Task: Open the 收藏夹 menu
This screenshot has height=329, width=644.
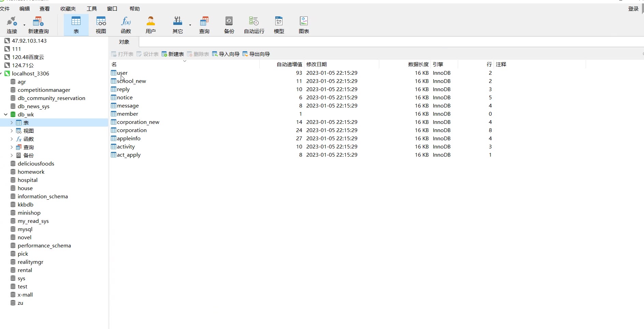Action: coord(68,9)
